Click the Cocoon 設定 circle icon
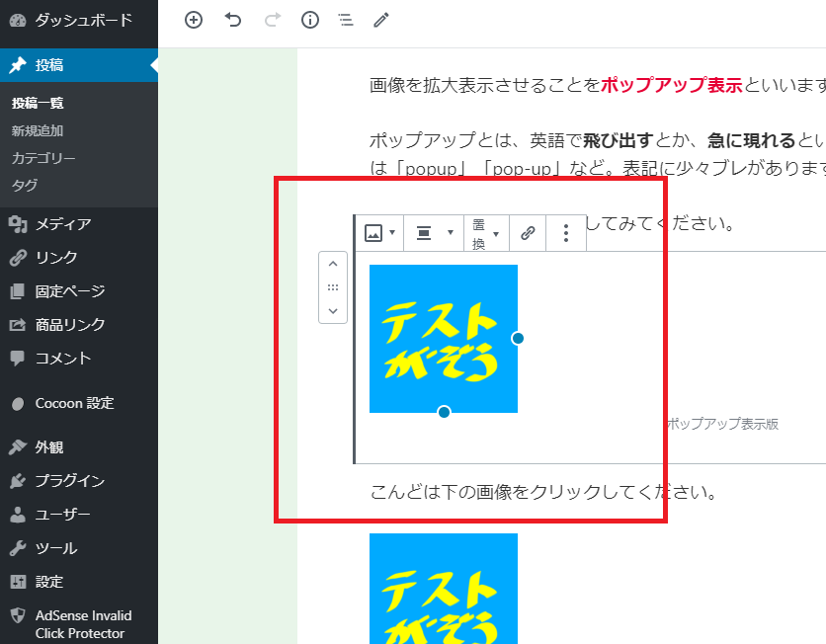The width and height of the screenshot is (826, 644). pos(18,404)
